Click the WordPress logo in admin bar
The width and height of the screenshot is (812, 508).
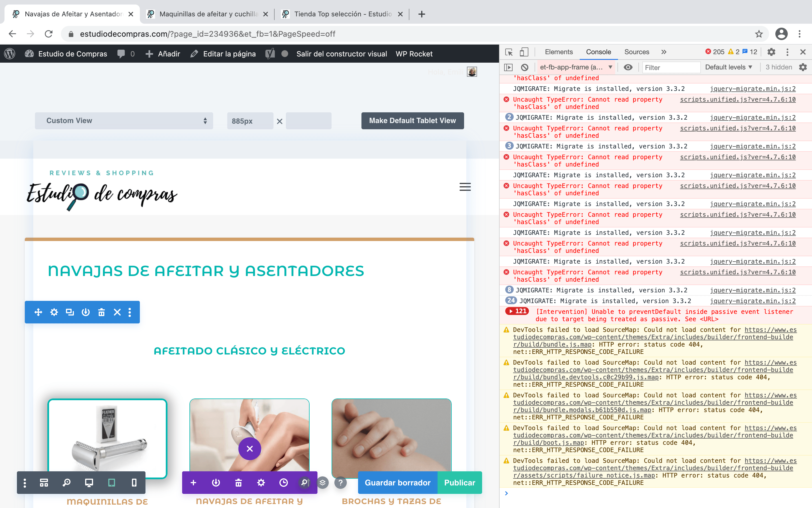pyautogui.click(x=10, y=54)
